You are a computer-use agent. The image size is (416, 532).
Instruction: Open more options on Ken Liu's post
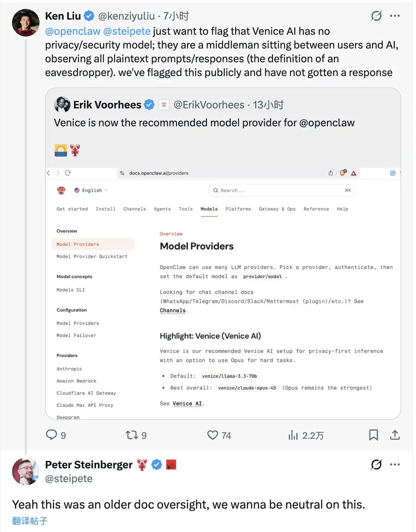(395, 16)
